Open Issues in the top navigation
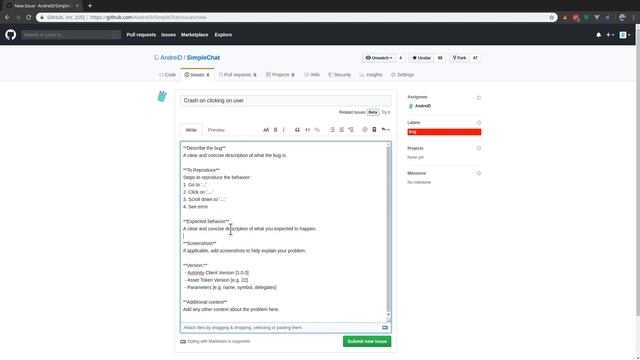The image size is (640, 360). (x=168, y=35)
